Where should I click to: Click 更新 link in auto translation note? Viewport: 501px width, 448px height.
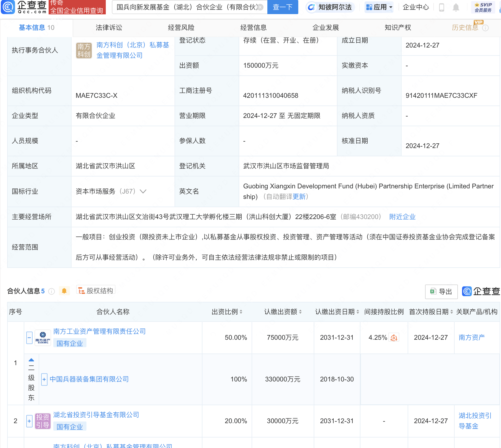299,197
